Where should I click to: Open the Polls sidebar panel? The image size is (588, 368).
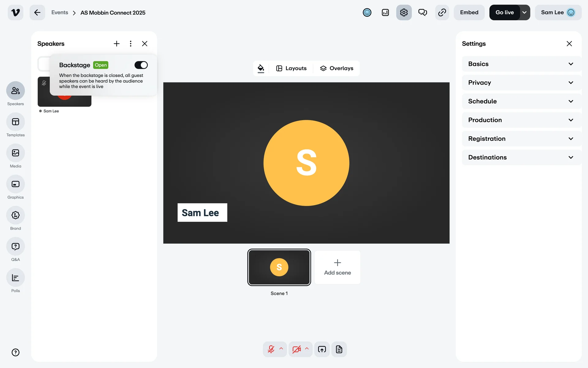coord(15,278)
